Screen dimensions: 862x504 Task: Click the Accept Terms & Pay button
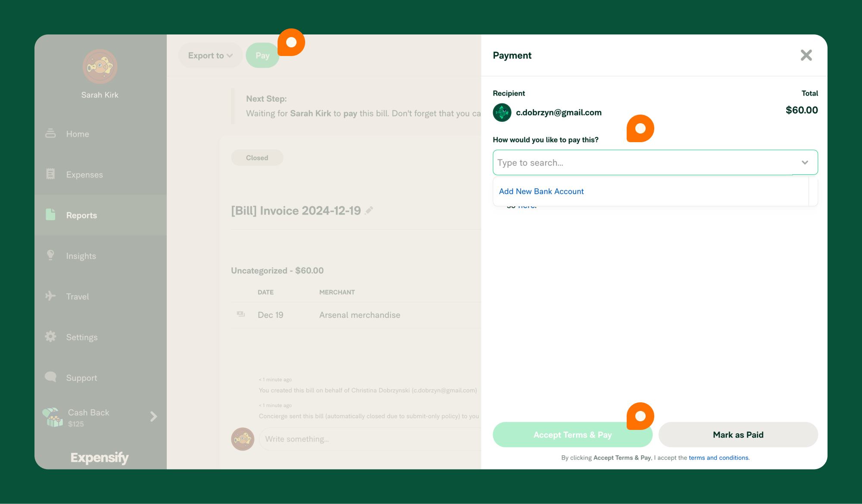coord(573,434)
